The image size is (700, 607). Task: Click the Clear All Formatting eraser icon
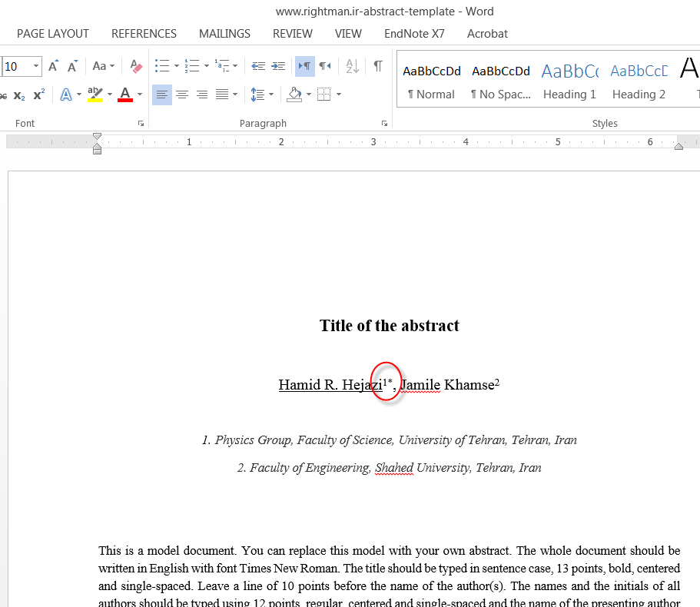coord(136,67)
